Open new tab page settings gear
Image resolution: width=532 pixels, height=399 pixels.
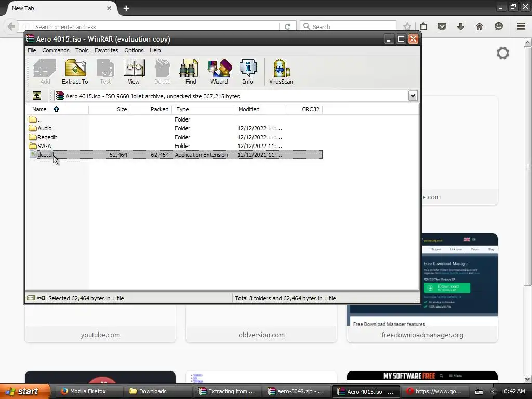503,54
